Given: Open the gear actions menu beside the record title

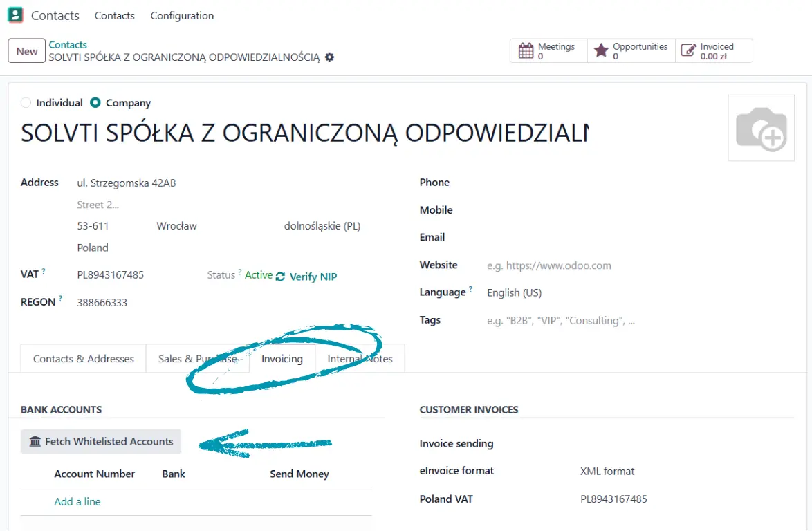Looking at the screenshot, I should click(329, 57).
